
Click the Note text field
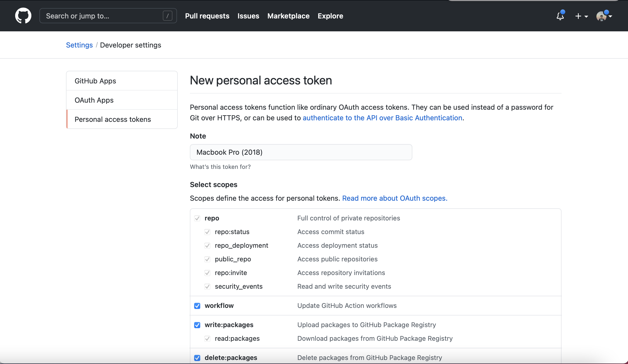click(301, 152)
